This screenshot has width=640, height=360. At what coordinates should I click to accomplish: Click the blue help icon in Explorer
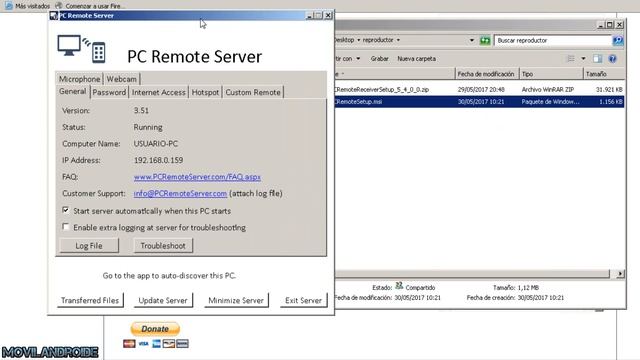point(612,59)
